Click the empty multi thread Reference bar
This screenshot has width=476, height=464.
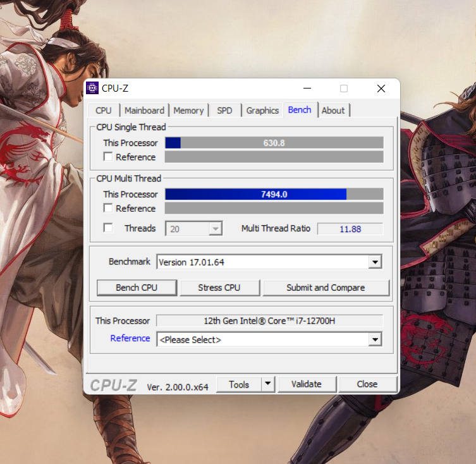pyautogui.click(x=274, y=209)
